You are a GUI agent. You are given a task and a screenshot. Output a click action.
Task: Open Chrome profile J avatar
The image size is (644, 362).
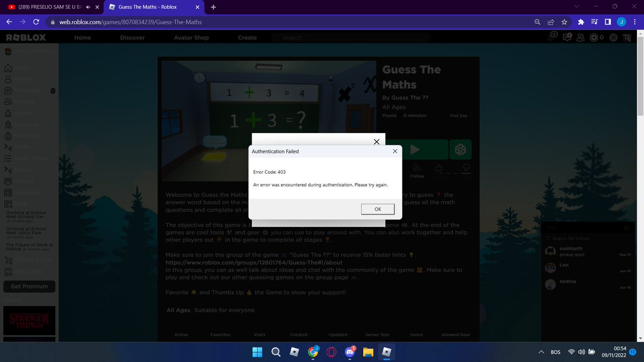click(x=621, y=22)
